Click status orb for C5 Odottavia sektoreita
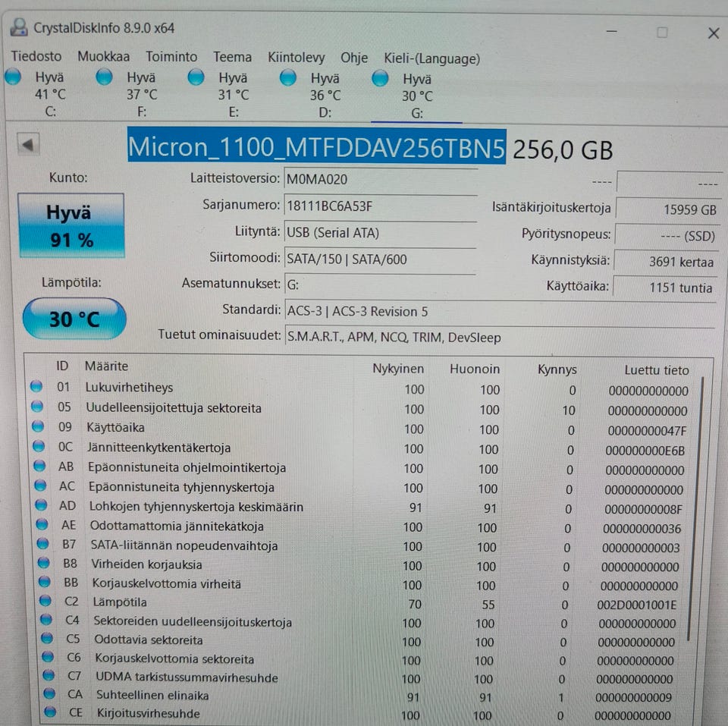 point(47,638)
